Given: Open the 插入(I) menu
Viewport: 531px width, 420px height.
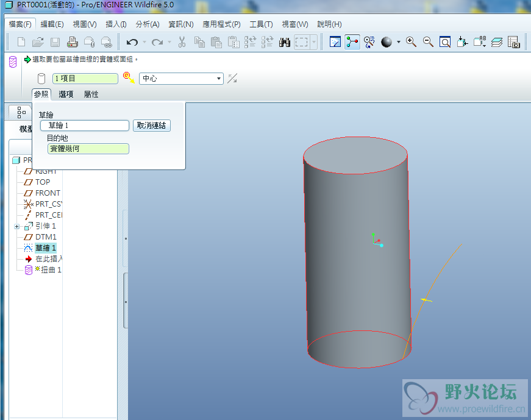Looking at the screenshot, I should tap(116, 24).
